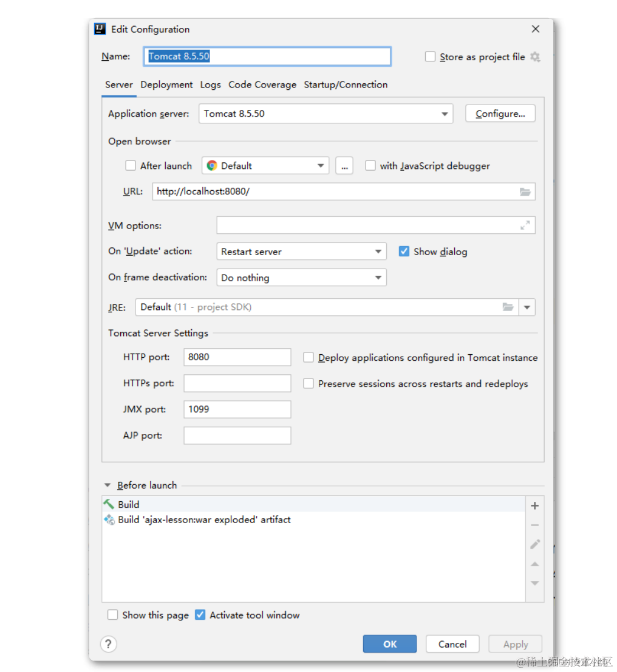Enable After launch checkbox

click(x=131, y=165)
